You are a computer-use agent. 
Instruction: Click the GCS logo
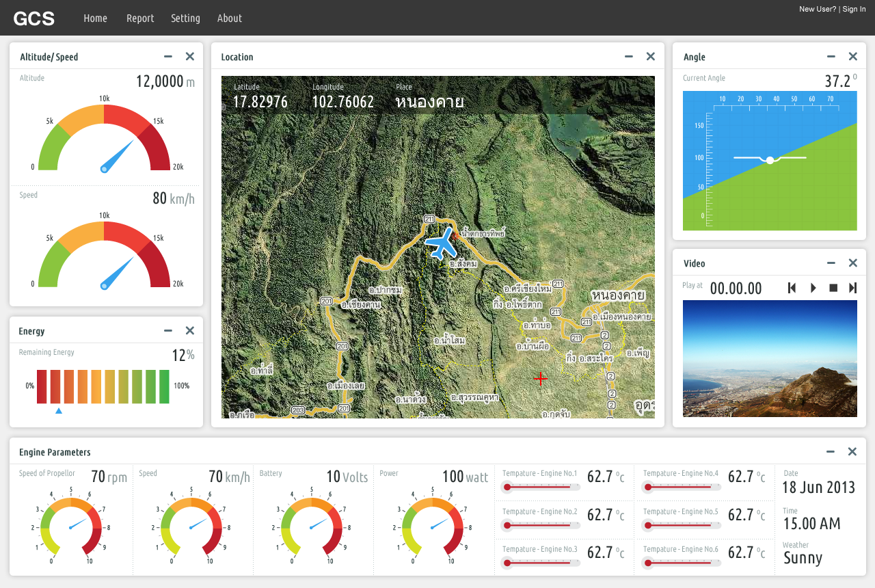click(33, 18)
